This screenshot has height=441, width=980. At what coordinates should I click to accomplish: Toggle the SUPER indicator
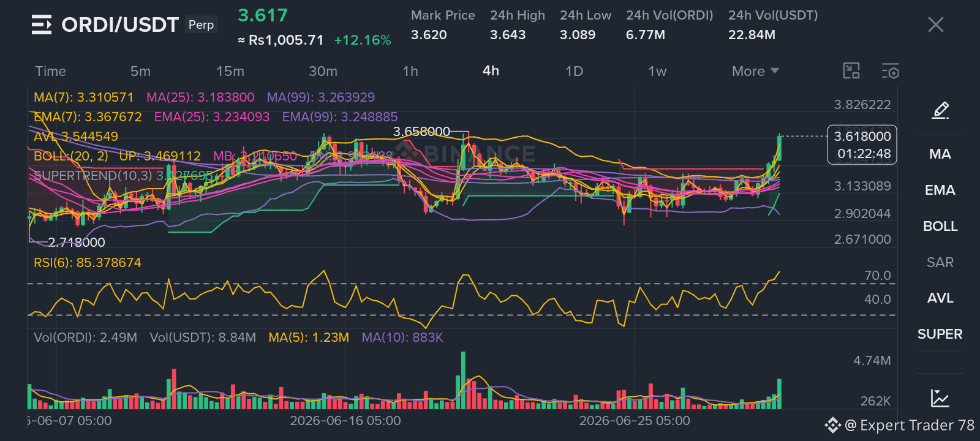pyautogui.click(x=940, y=334)
